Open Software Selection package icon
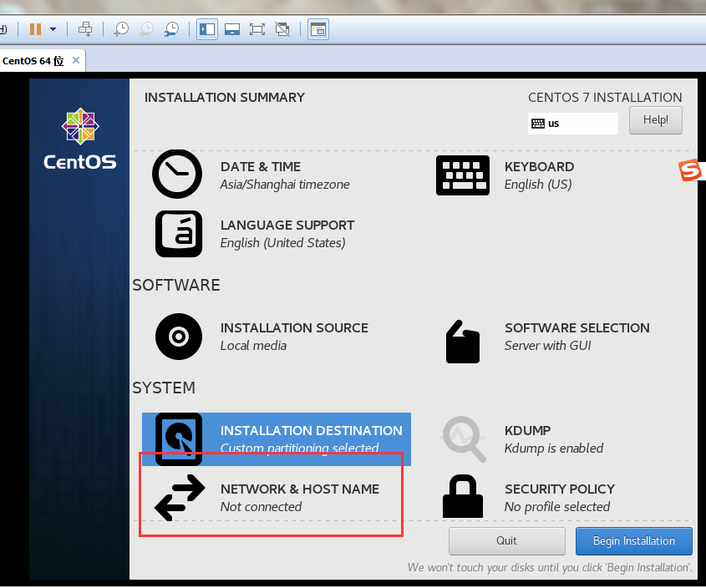The width and height of the screenshot is (706, 588). (x=462, y=342)
